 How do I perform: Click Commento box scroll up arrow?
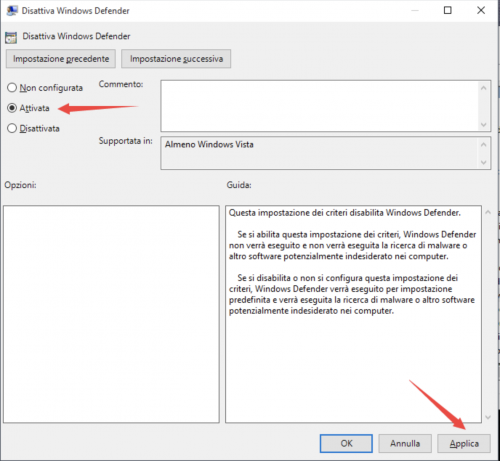click(484, 88)
